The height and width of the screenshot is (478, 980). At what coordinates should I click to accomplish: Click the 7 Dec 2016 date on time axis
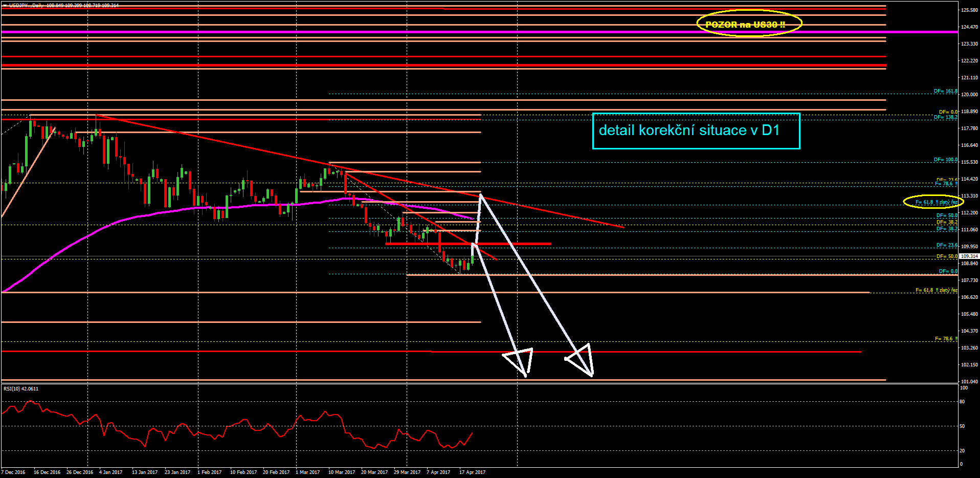tap(14, 472)
